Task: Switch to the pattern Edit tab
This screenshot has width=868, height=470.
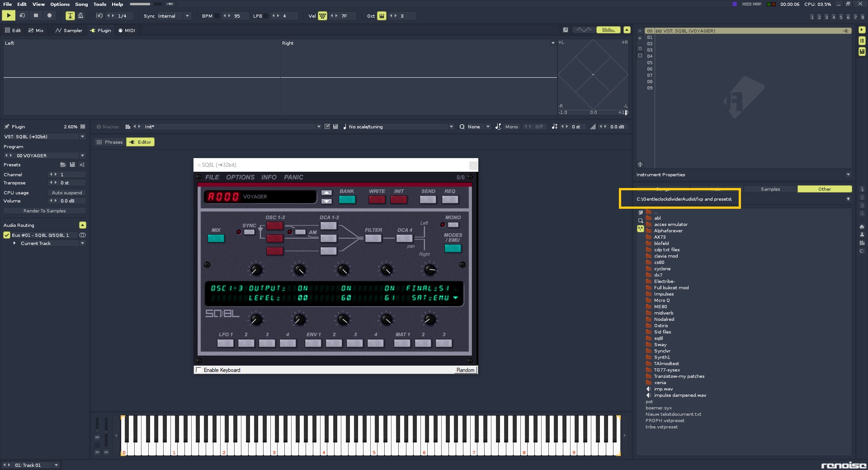Action: 13,30
